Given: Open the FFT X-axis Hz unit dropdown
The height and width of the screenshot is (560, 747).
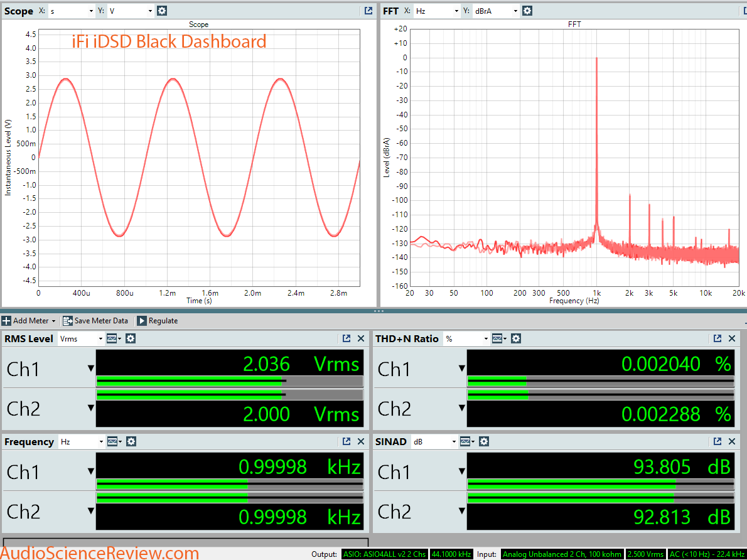Looking at the screenshot, I should (437, 11).
